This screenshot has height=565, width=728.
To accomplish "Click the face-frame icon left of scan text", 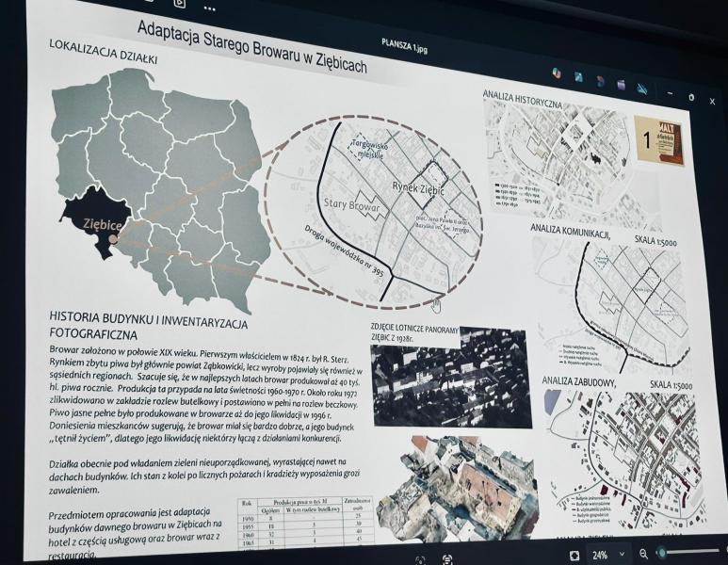I will pos(420,559).
